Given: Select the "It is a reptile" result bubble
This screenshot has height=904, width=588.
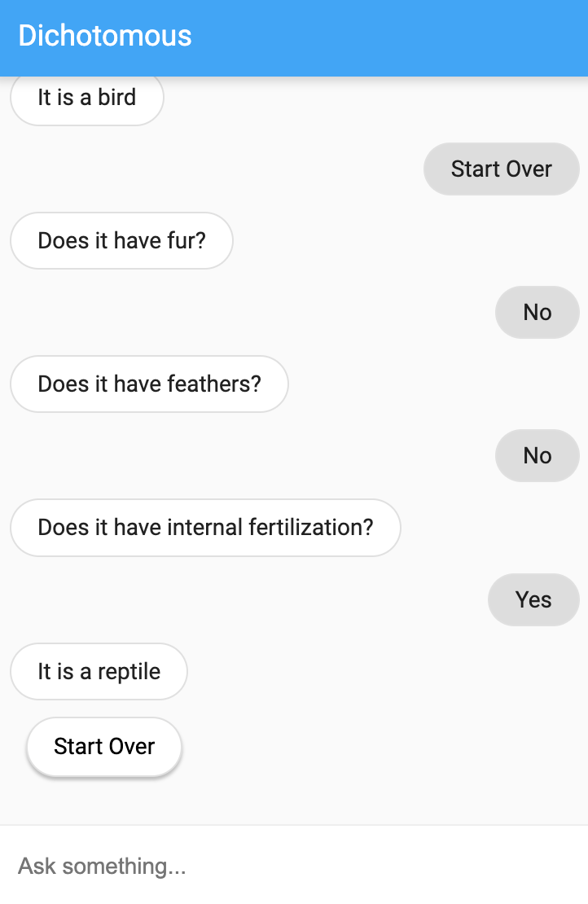Looking at the screenshot, I should 99,672.
